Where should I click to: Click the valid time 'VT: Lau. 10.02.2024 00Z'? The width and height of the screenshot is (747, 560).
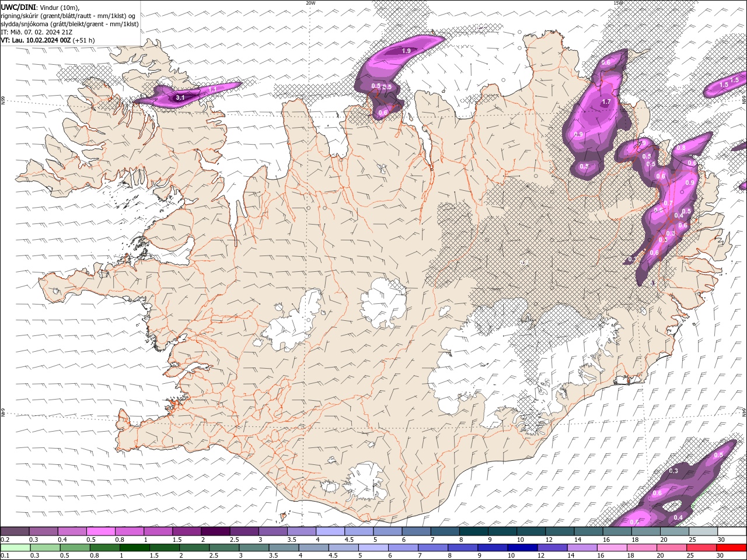click(36, 40)
